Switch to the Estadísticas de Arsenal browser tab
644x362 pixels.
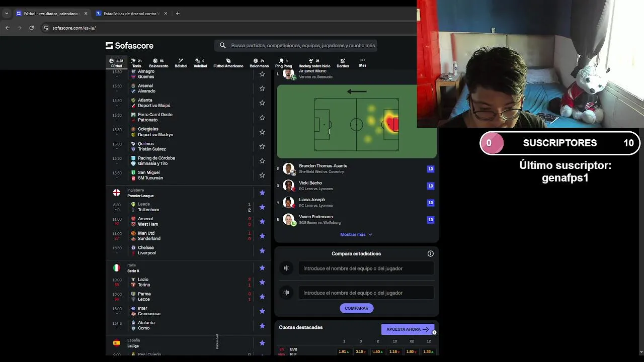point(131,14)
